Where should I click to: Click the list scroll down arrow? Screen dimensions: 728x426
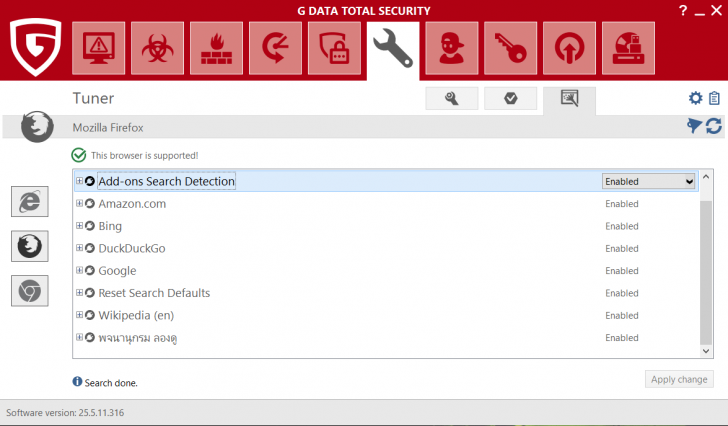coord(706,351)
